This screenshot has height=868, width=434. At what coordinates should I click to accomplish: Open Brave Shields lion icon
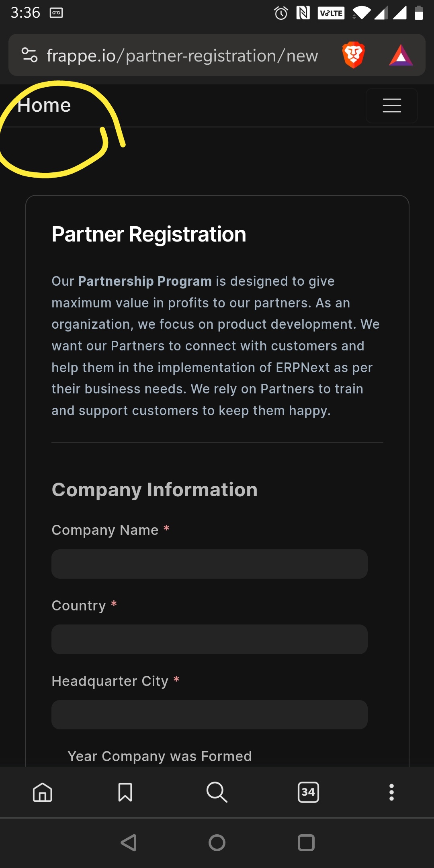pos(353,55)
